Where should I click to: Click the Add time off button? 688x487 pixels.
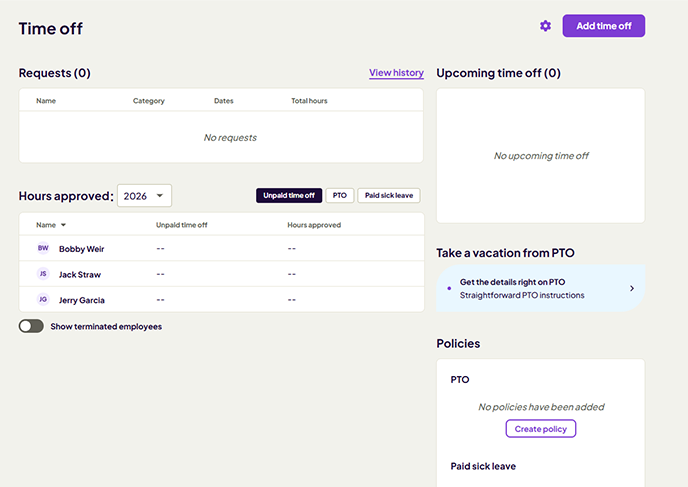[x=603, y=26]
